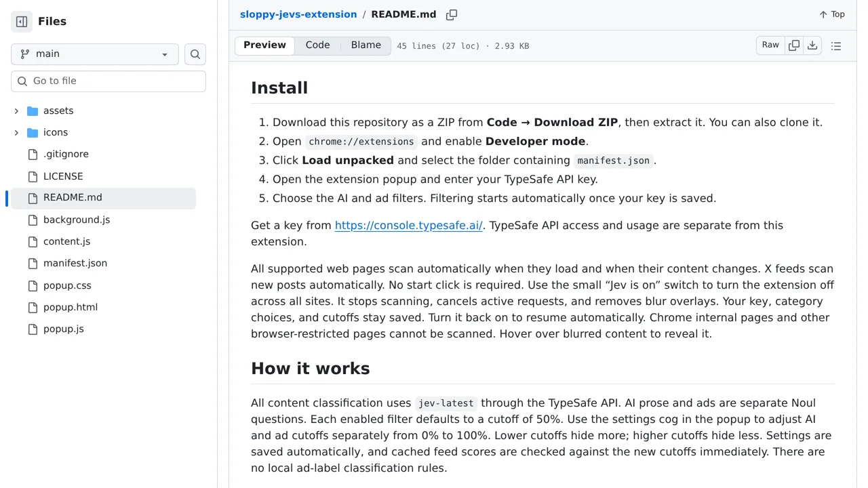Collapse the file tree side panel icon

pos(22,22)
